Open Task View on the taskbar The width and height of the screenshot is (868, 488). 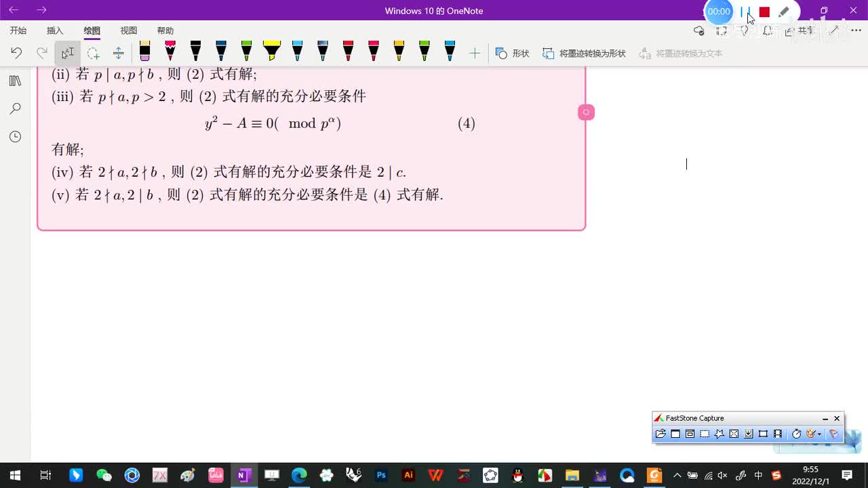[x=45, y=475]
